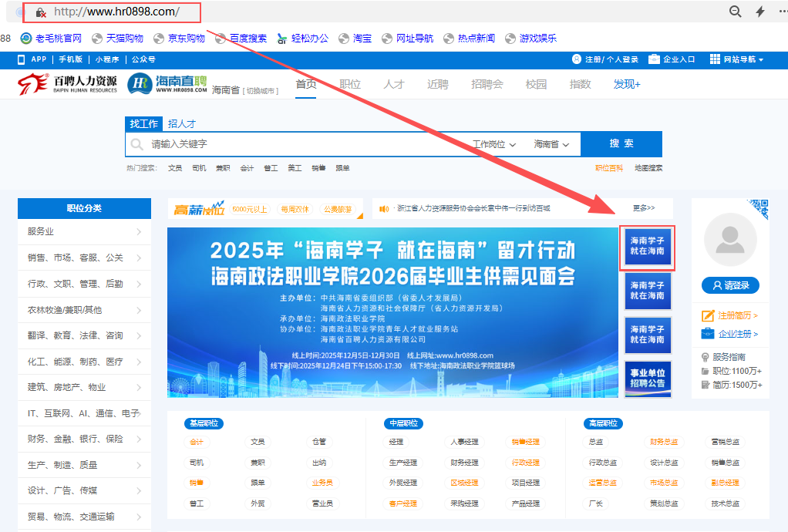
Task: Select 招聘会 in the main navigation
Action: point(487,84)
